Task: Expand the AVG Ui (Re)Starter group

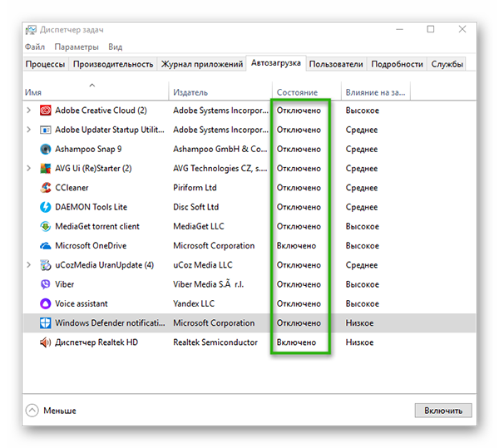Action: (x=29, y=169)
